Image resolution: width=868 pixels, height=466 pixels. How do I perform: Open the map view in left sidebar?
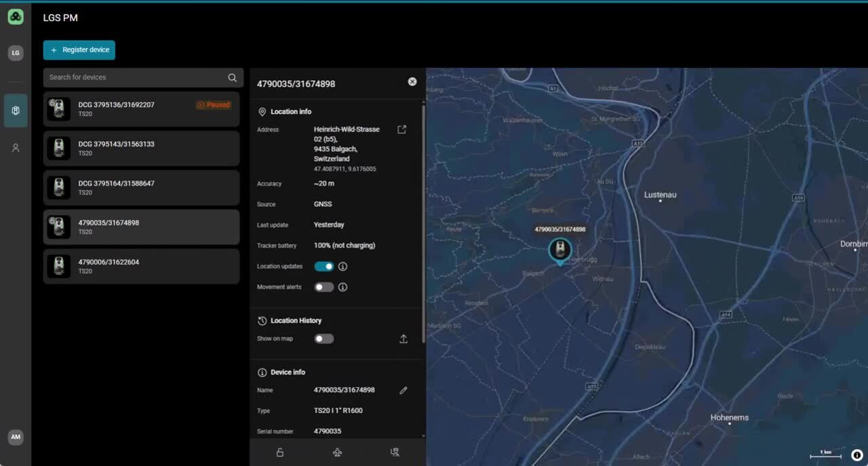click(16, 111)
